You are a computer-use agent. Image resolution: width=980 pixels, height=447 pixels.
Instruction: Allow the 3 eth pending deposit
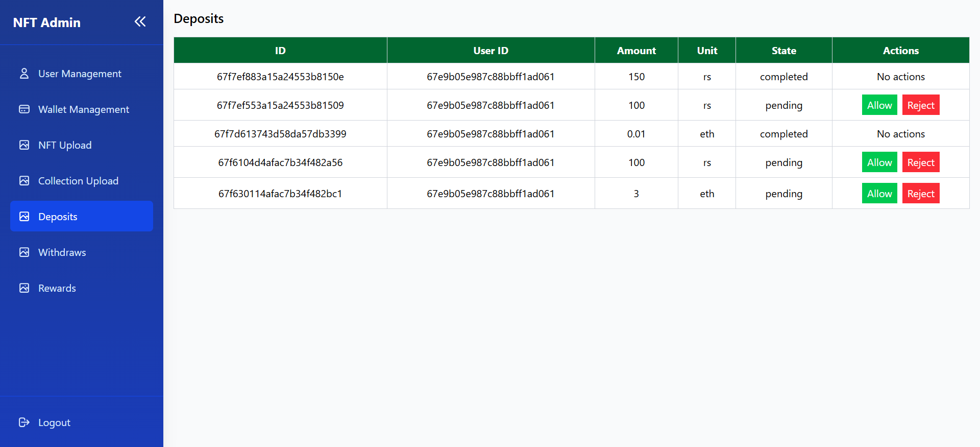(x=879, y=194)
